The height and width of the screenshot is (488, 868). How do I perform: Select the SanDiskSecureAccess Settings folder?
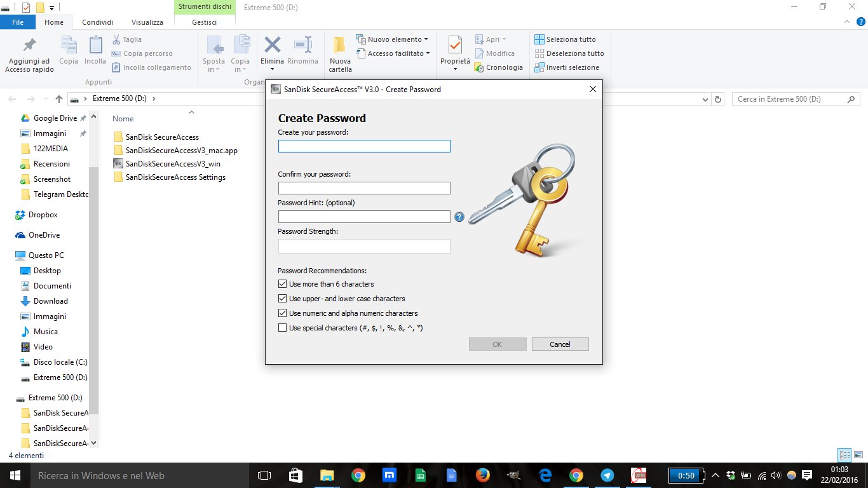(x=170, y=177)
